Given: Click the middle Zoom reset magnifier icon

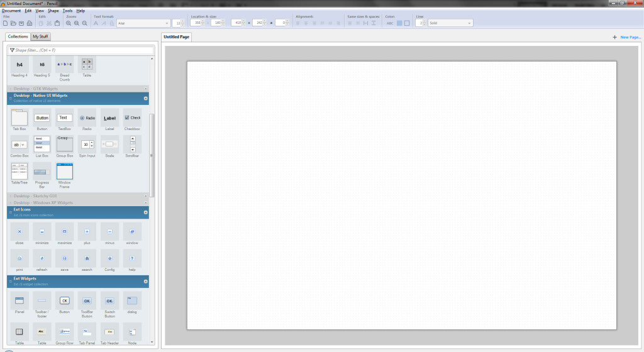Looking at the screenshot, I should [x=76, y=23].
